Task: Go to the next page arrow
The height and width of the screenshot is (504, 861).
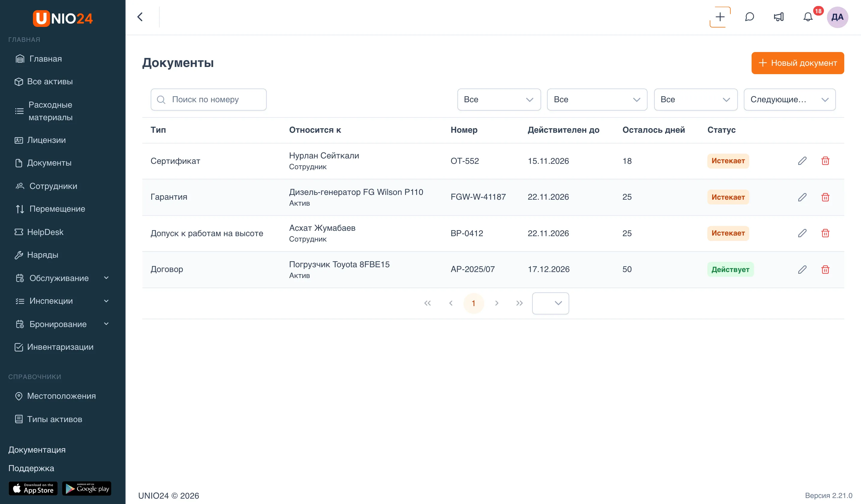Action: click(x=497, y=303)
